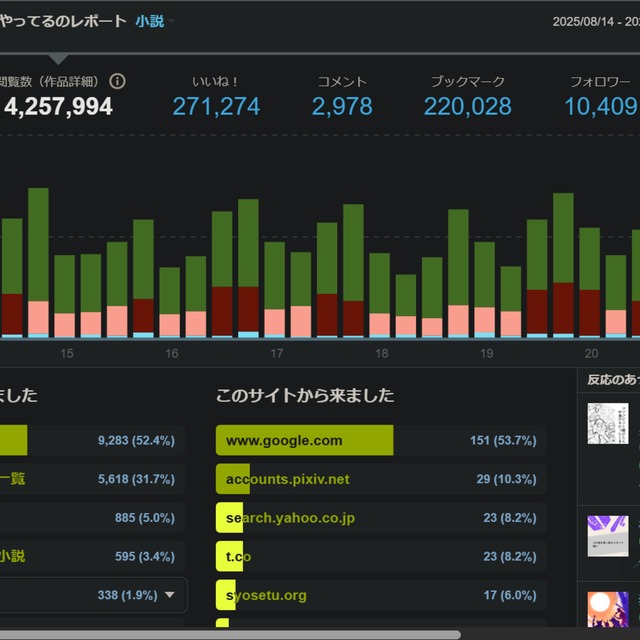Open the manga page thumbnail under 反応
The image size is (640, 640).
(x=607, y=424)
